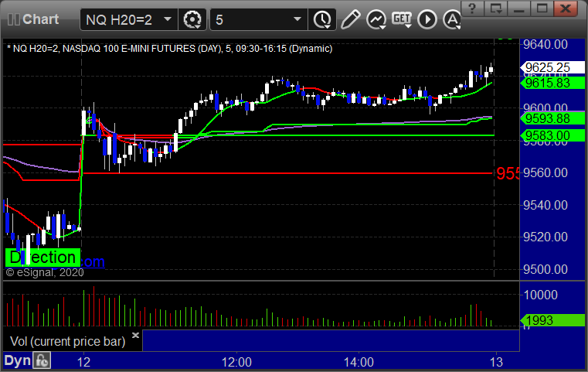Close the Vol study panel
588x372 pixels.
click(x=136, y=335)
